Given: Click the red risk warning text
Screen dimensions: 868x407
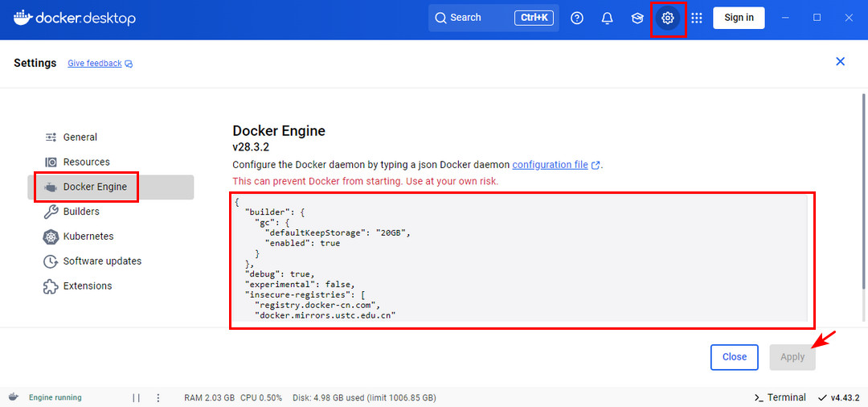Looking at the screenshot, I should point(366,181).
